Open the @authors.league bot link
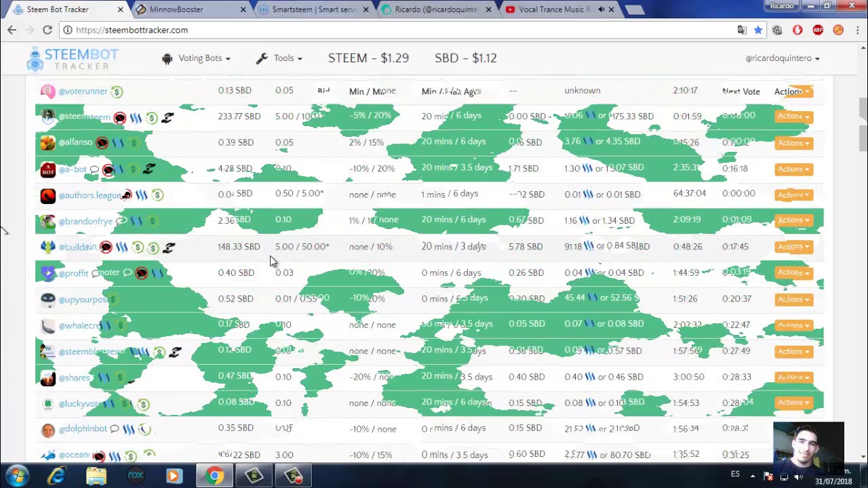 [90, 195]
